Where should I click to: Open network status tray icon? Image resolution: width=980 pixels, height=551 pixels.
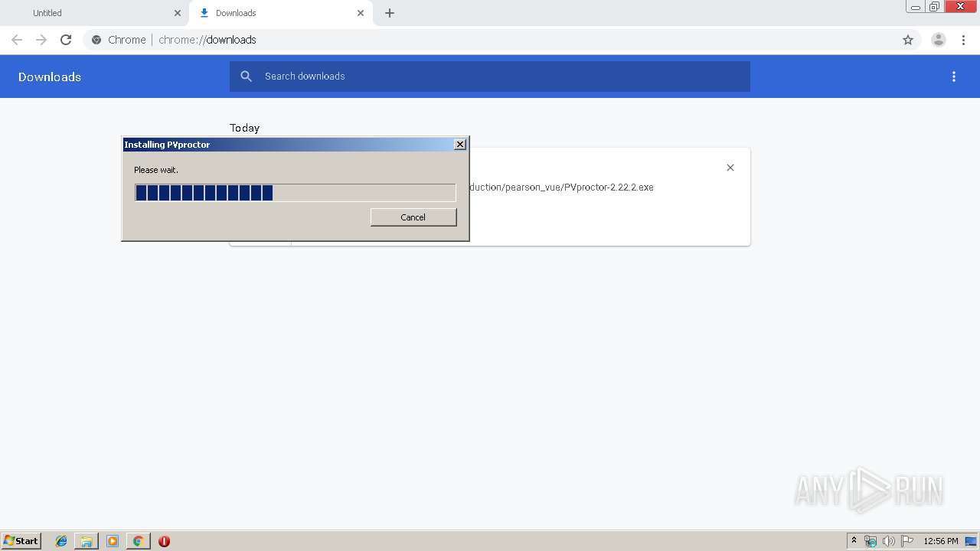(x=871, y=541)
